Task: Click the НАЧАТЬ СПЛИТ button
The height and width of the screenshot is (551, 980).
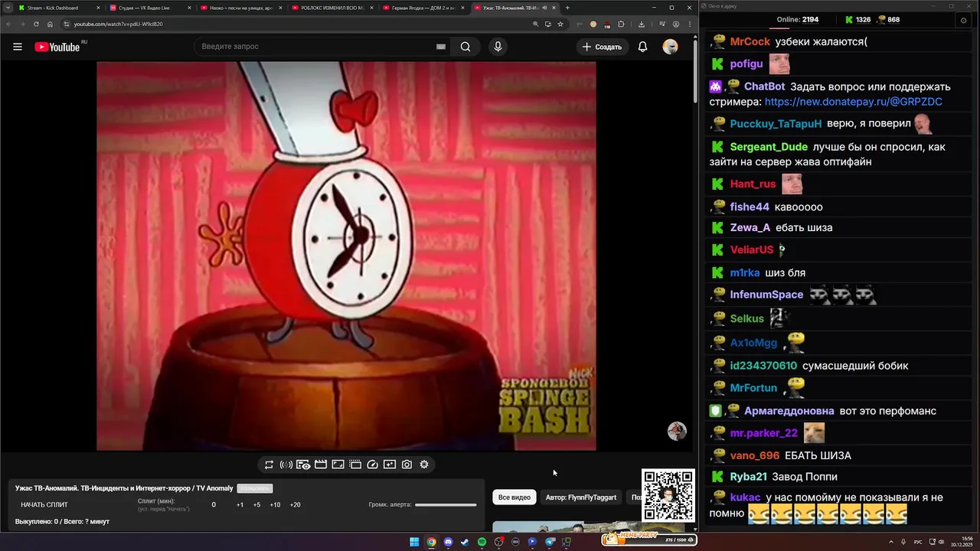Action: [x=44, y=505]
